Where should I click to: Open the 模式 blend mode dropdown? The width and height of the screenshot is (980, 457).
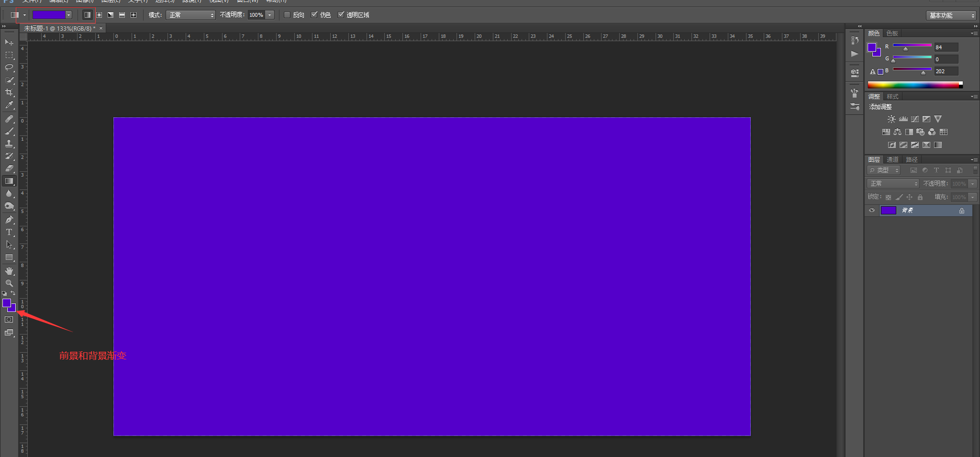[x=190, y=15]
